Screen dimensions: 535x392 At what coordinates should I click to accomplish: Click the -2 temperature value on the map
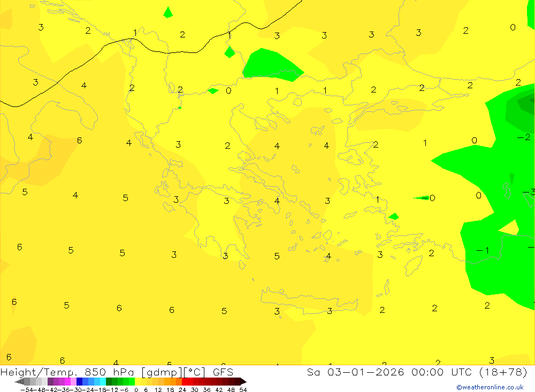524,137
